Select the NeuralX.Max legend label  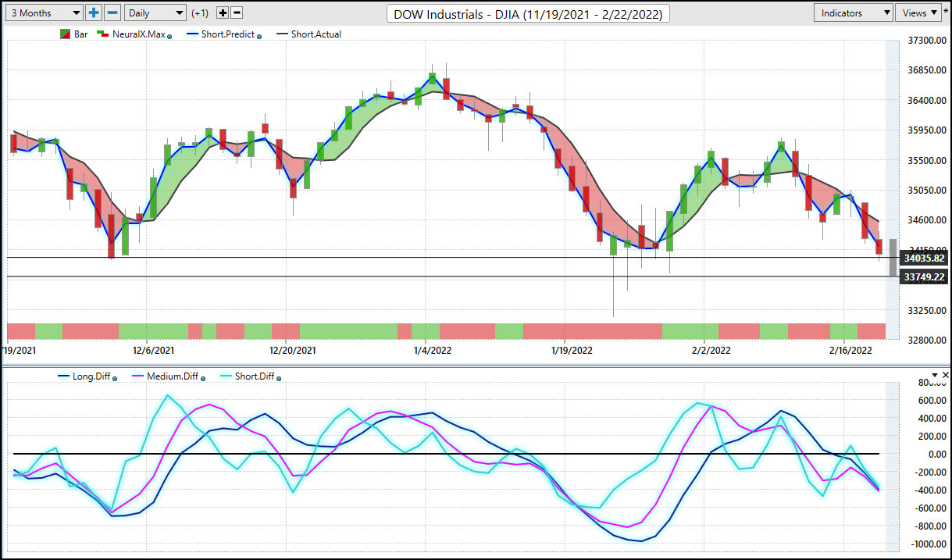pos(138,34)
